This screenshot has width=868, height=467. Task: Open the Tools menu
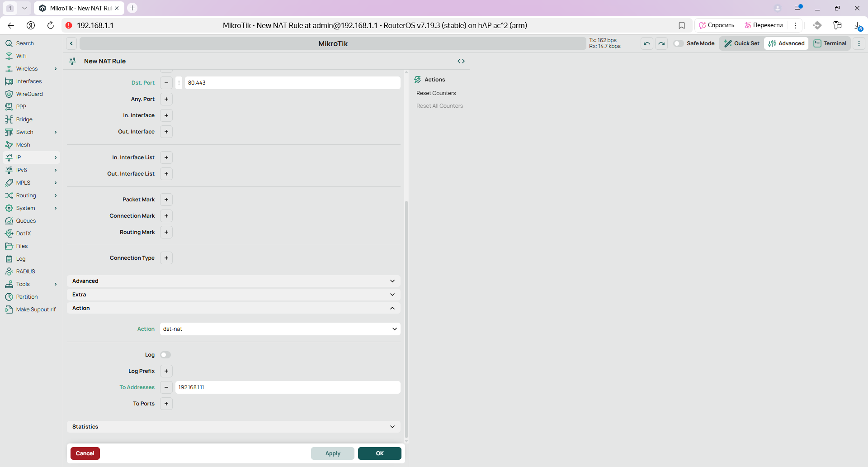(x=31, y=284)
